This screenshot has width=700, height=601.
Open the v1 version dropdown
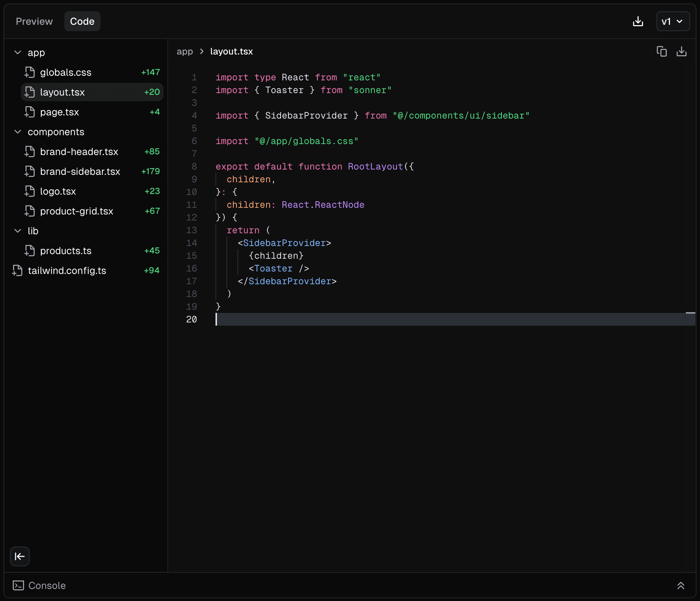tap(672, 21)
